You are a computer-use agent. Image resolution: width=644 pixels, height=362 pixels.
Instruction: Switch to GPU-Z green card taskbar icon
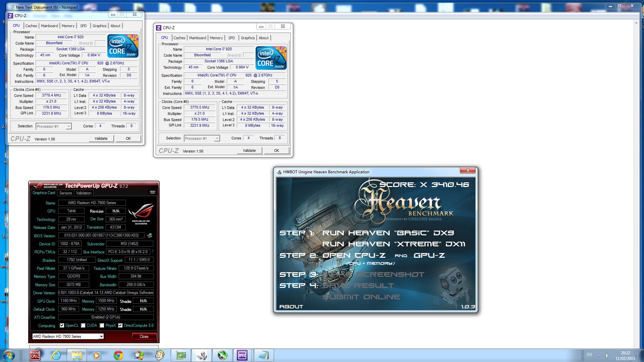(181, 355)
